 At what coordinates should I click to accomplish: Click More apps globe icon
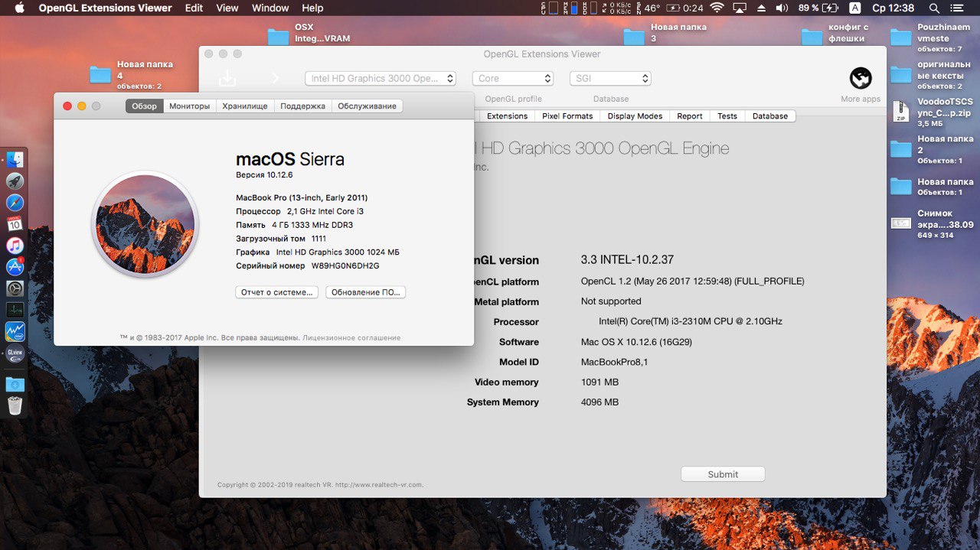coord(861,78)
